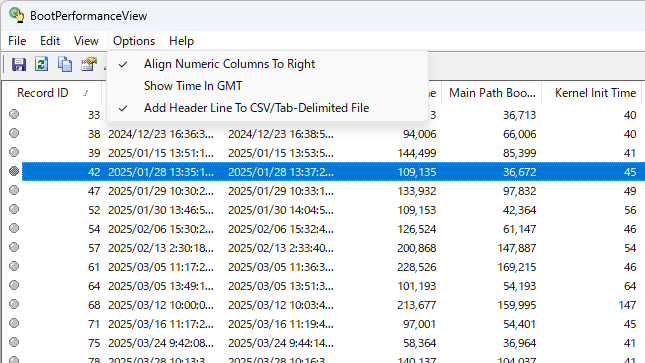Select boot end time 2025/02/13 2:33:40...
The width and height of the screenshot is (645, 363).
[x=281, y=248]
